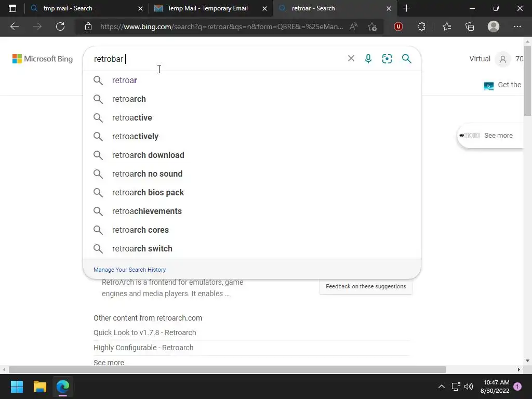
Task: Open Highly Configurable - Retroarch link
Action: [x=143, y=348]
